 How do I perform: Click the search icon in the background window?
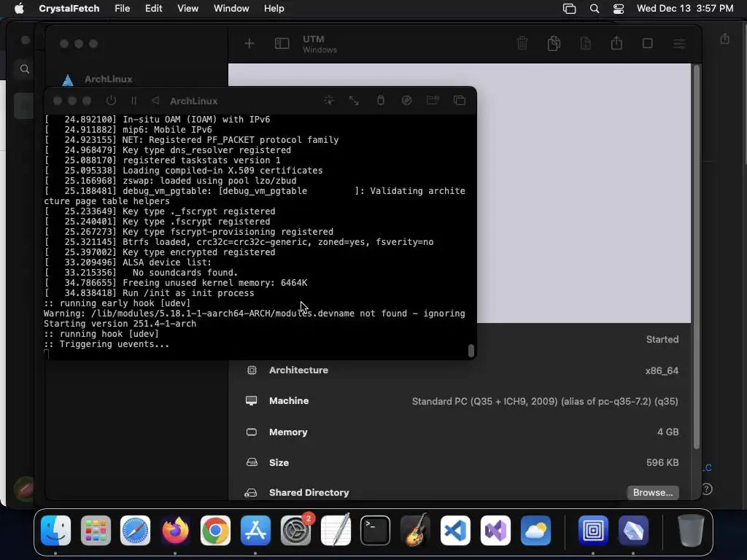(25, 69)
